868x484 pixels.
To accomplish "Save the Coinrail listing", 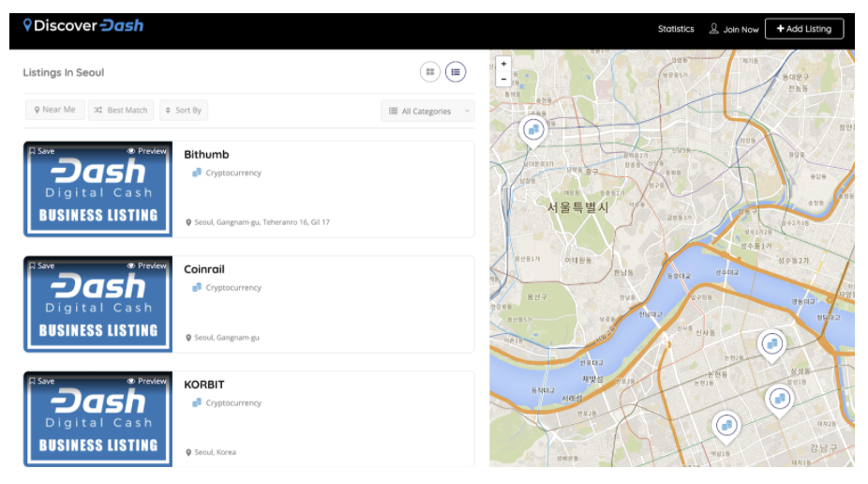I will point(41,265).
